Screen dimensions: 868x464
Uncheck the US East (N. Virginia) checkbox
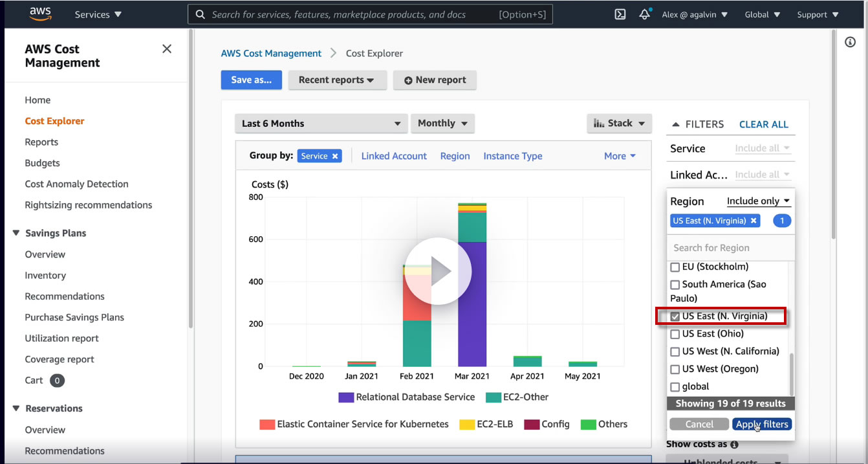point(675,316)
